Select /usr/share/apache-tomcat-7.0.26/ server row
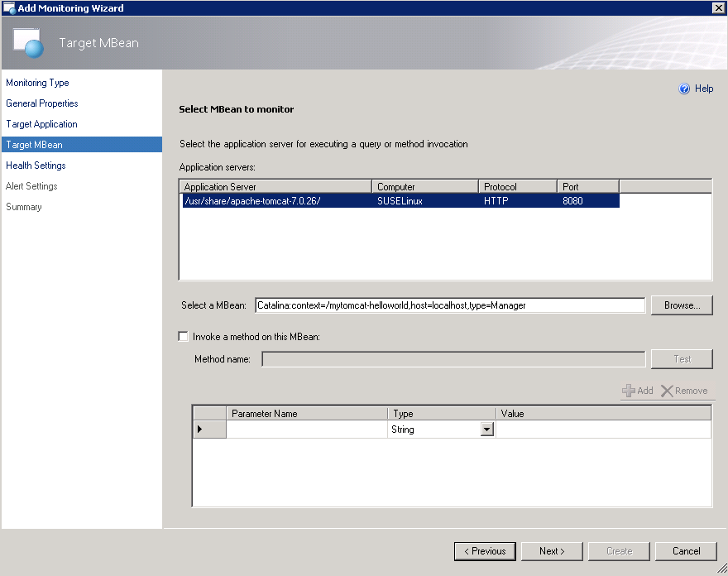 click(x=400, y=200)
